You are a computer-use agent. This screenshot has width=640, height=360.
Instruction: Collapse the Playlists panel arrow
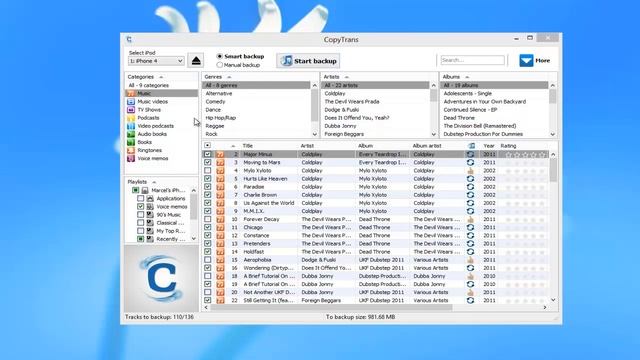tap(154, 182)
